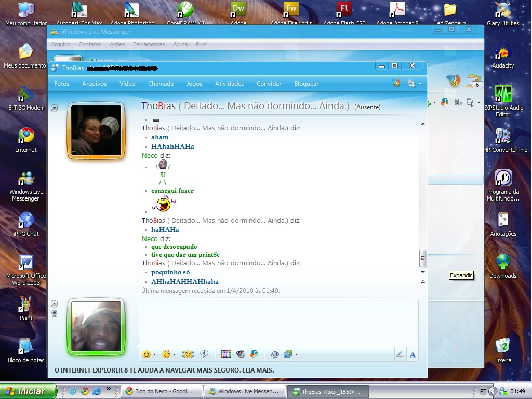Click the Iniciar start button
The width and height of the screenshot is (532, 399).
(x=28, y=391)
